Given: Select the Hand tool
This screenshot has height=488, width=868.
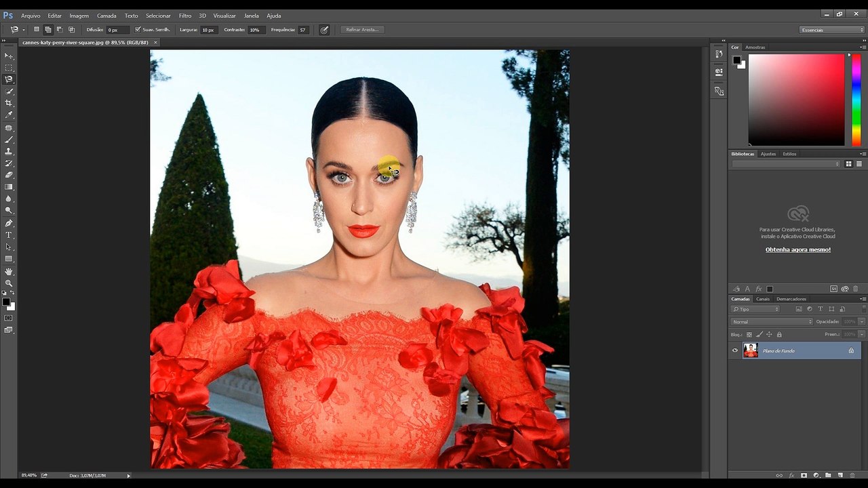Looking at the screenshot, I should pyautogui.click(x=9, y=271).
